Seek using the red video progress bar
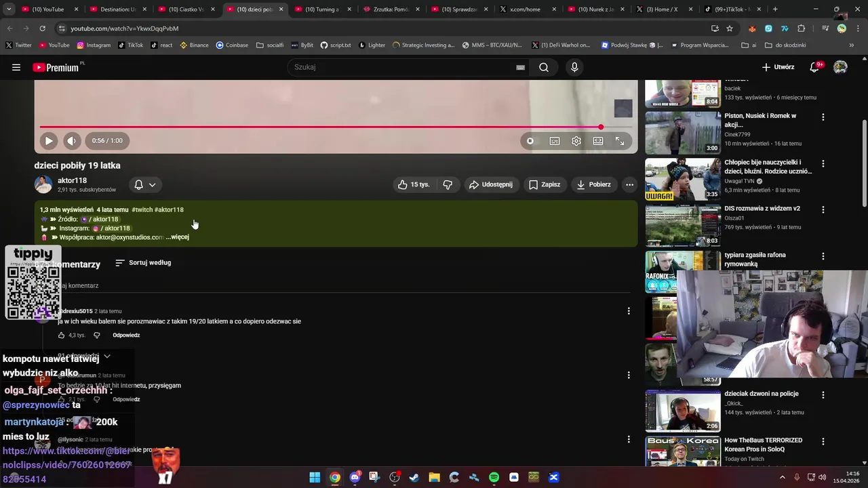Screen dimensions: 868x488 [x=336, y=127]
